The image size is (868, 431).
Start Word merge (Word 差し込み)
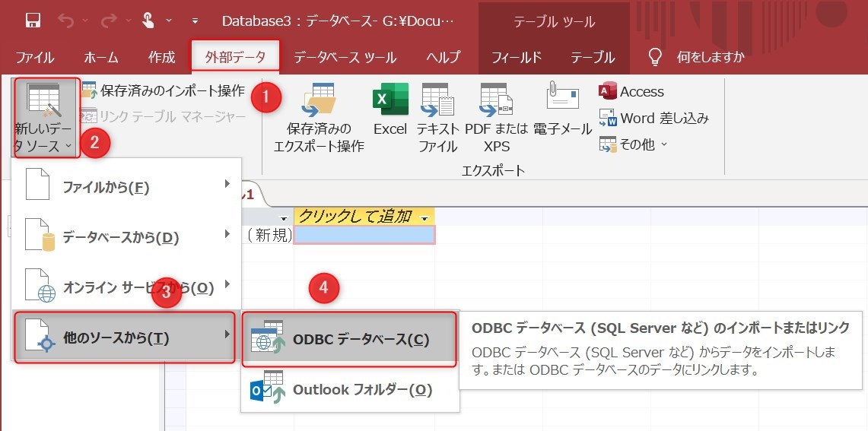point(654,118)
